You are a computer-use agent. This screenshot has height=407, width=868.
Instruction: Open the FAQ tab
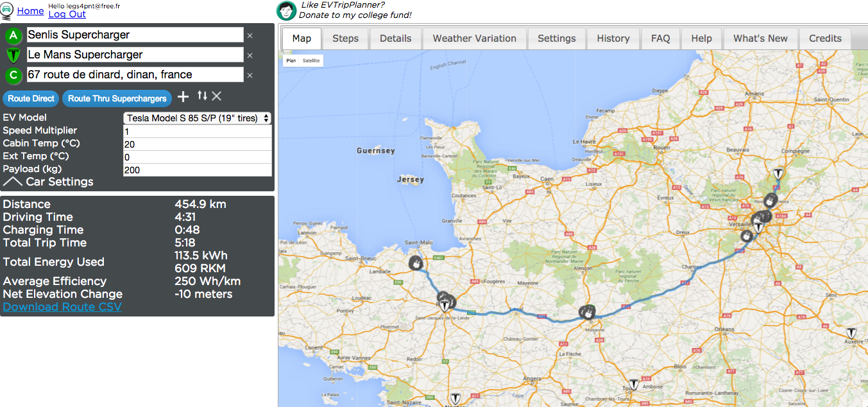tap(660, 39)
